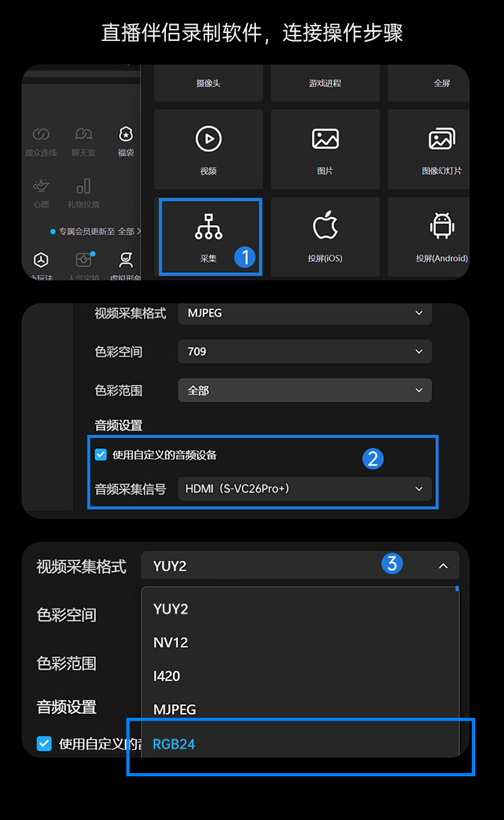Open 观众连线 audience connection
The width and height of the screenshot is (504, 820).
tap(41, 141)
